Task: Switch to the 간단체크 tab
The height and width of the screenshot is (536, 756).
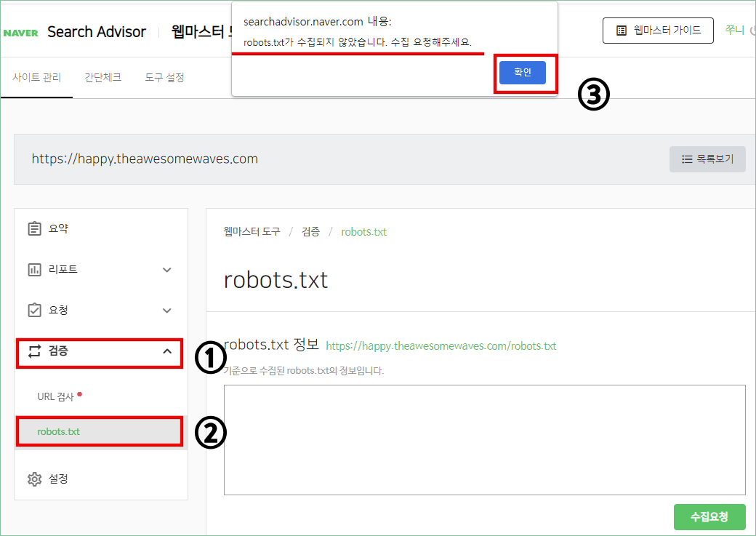Action: pos(102,77)
